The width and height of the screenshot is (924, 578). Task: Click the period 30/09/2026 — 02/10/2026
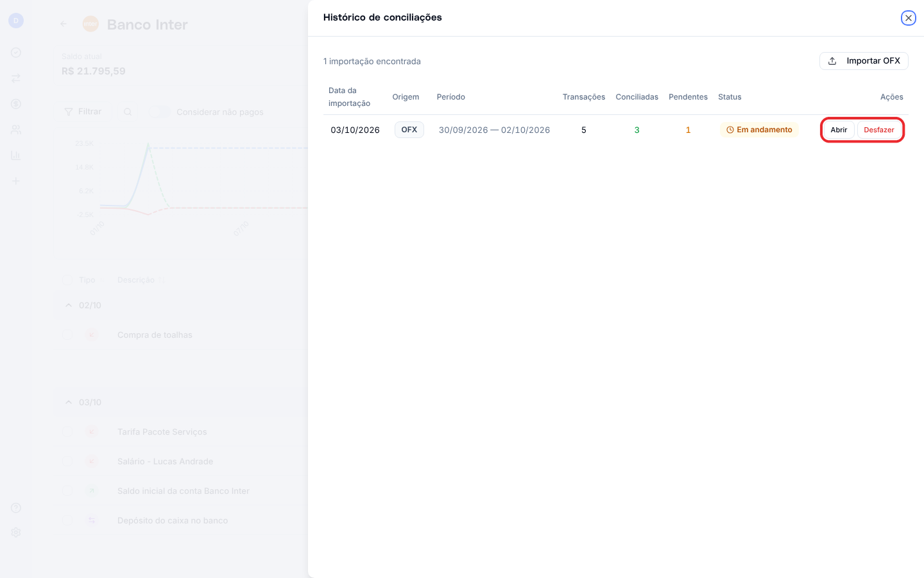[494, 130]
